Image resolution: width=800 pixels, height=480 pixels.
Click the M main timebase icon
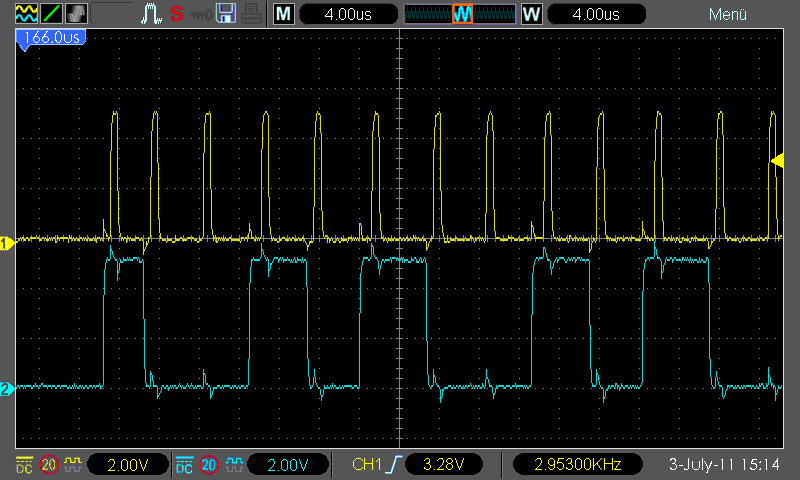pyautogui.click(x=284, y=14)
